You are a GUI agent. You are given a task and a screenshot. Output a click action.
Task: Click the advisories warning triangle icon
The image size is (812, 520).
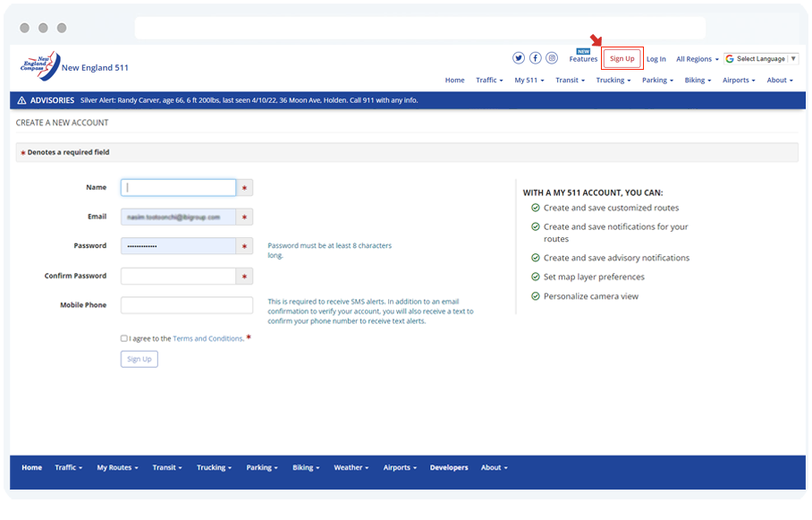tap(21, 100)
